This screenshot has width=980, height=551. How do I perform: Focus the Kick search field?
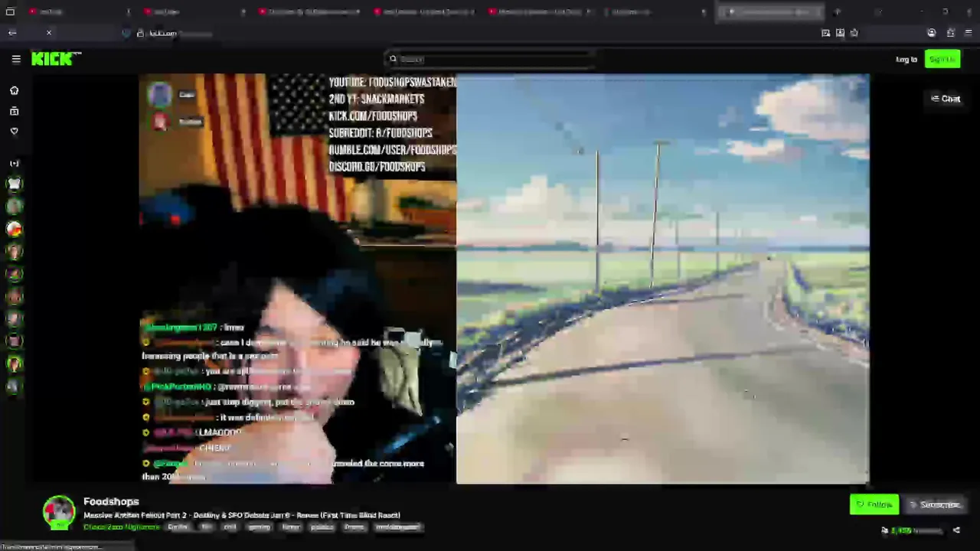[490, 59]
